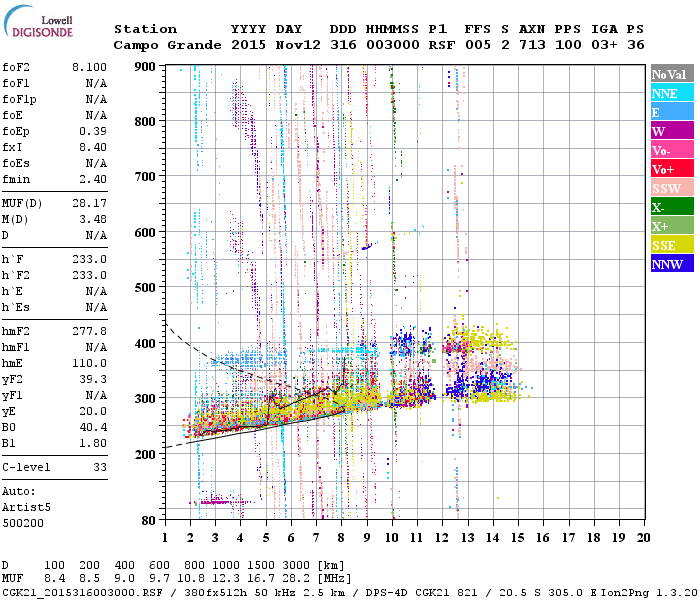
Task: Click the 300 km height axis label
Action: click(x=145, y=398)
